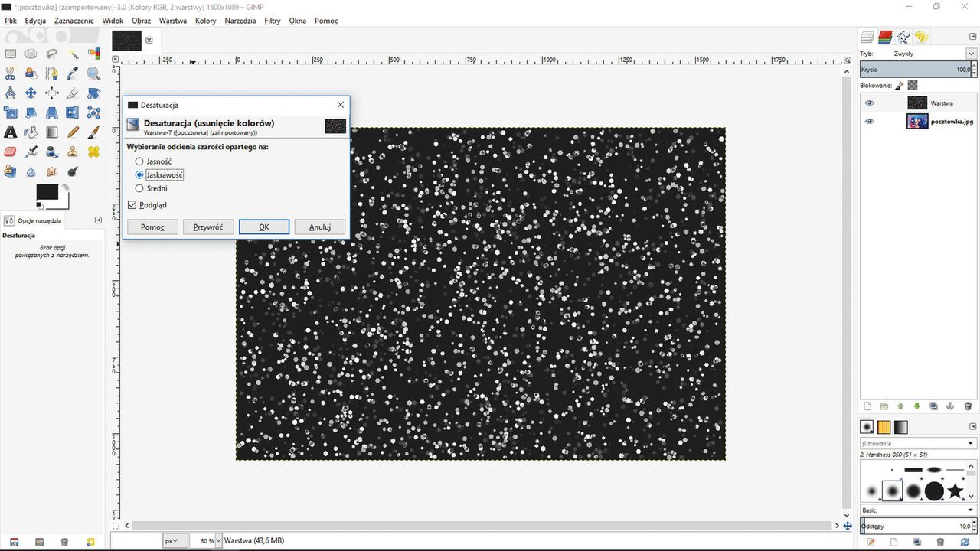Viewport: 980px width, 551px height.
Task: Select the Alignment tool
Action: (52, 93)
